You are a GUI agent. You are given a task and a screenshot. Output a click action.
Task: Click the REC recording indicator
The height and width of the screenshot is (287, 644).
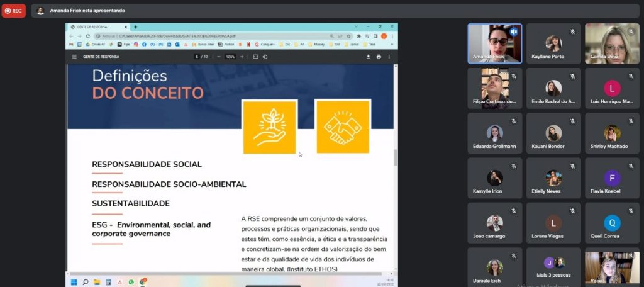[x=13, y=11]
